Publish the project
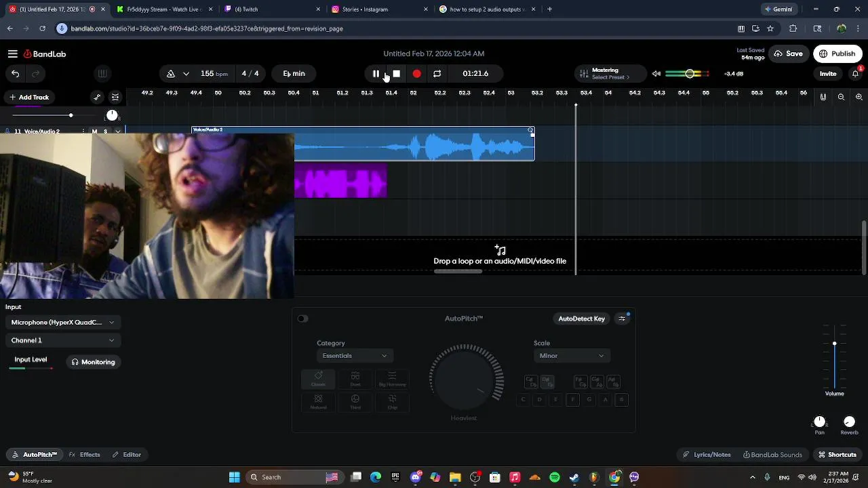 [x=837, y=54]
